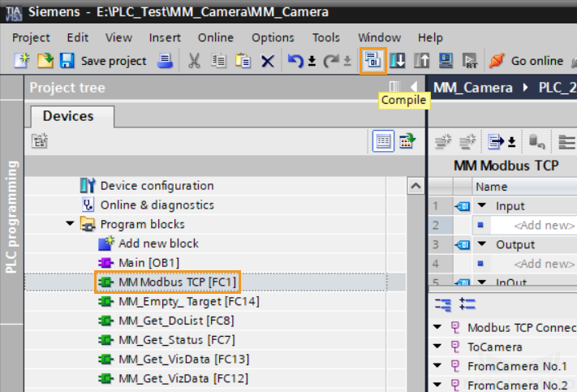Open the Help menu

click(x=430, y=37)
